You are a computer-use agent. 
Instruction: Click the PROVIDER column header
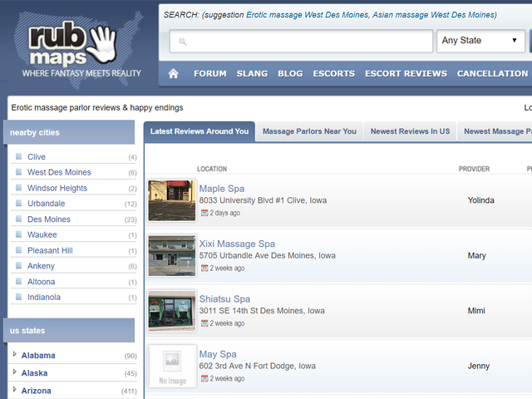click(474, 169)
